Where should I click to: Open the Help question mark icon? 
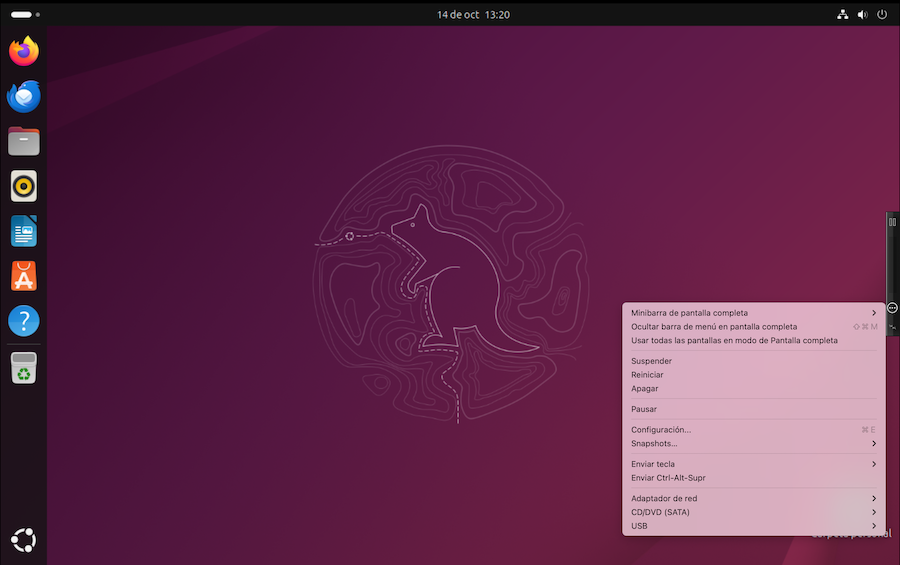(x=24, y=321)
